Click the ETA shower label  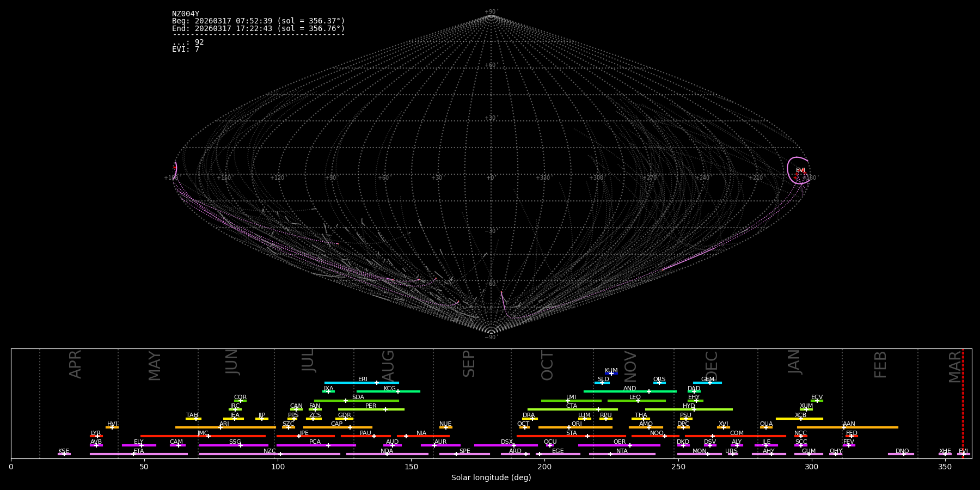point(139,451)
